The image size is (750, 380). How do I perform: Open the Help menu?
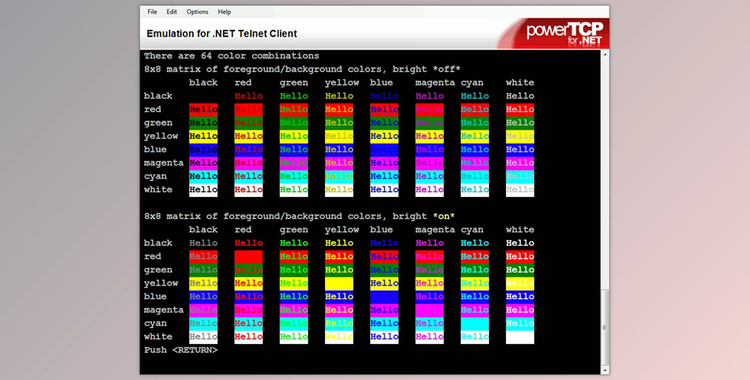[224, 12]
